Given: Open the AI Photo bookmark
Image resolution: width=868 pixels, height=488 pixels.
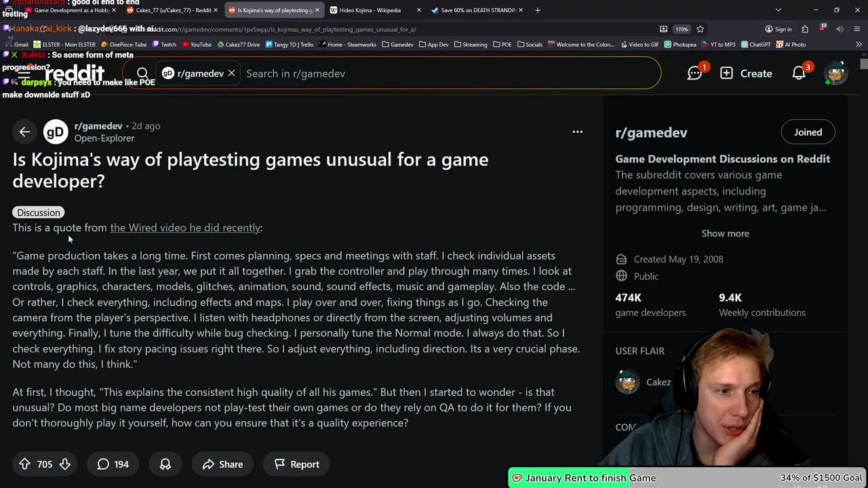Looking at the screenshot, I should tap(791, 45).
